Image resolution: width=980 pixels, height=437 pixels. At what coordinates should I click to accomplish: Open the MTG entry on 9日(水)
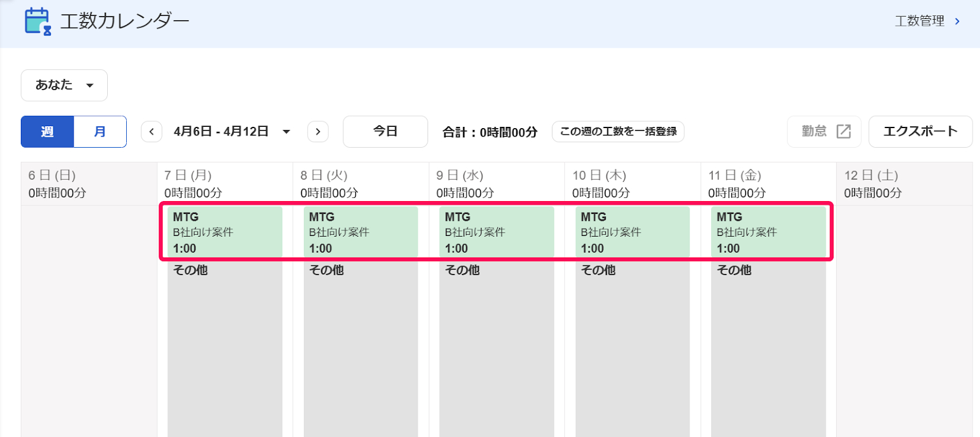pyautogui.click(x=497, y=232)
